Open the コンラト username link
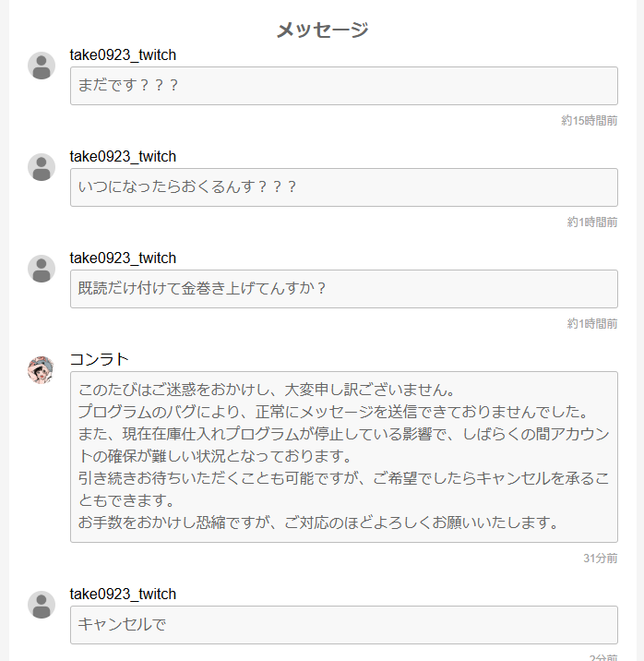 (x=99, y=360)
